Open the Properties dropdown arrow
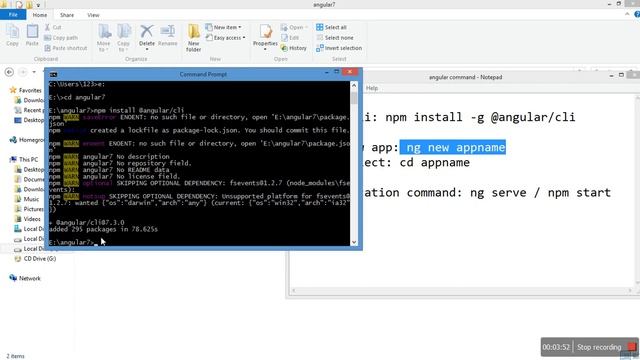 [265, 49]
